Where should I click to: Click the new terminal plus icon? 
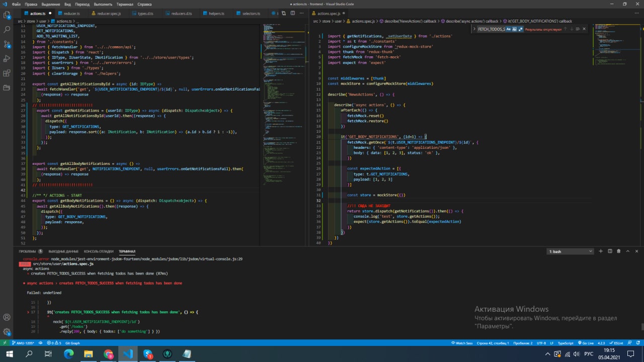600,251
